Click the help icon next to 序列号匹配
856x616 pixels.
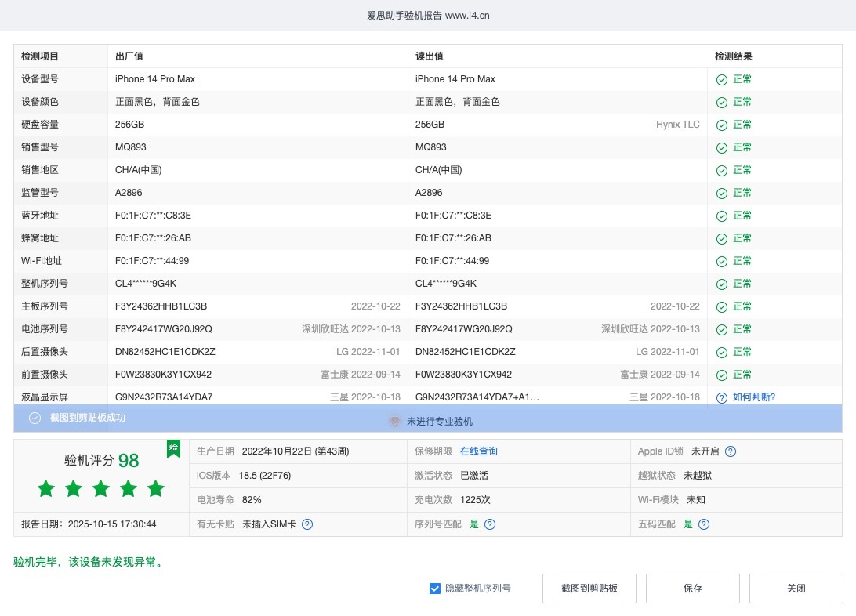pos(490,524)
